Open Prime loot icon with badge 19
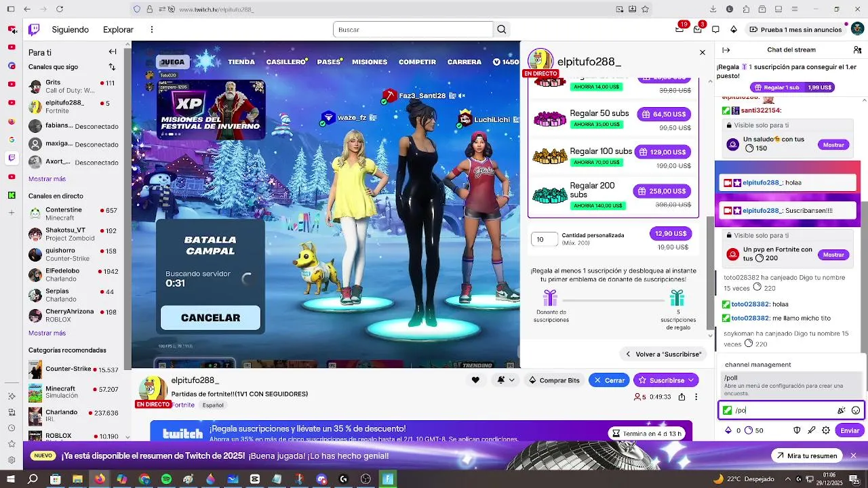The width and height of the screenshot is (868, 488). pyautogui.click(x=679, y=30)
